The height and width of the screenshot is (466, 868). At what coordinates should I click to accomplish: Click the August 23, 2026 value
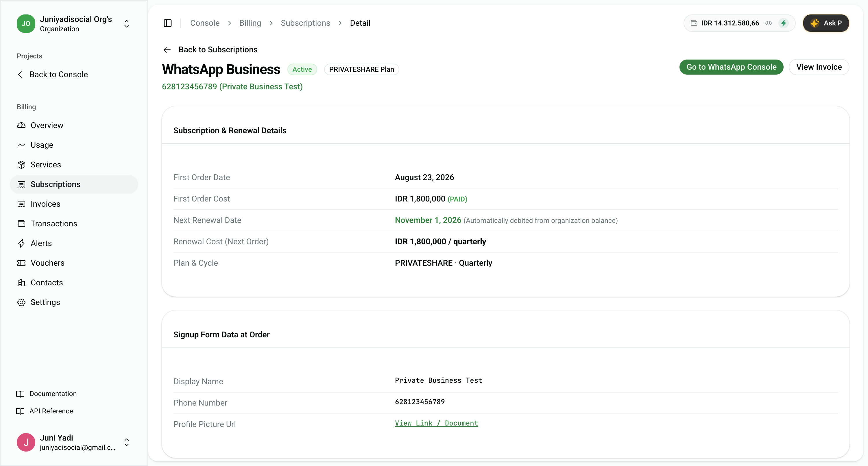pyautogui.click(x=424, y=177)
